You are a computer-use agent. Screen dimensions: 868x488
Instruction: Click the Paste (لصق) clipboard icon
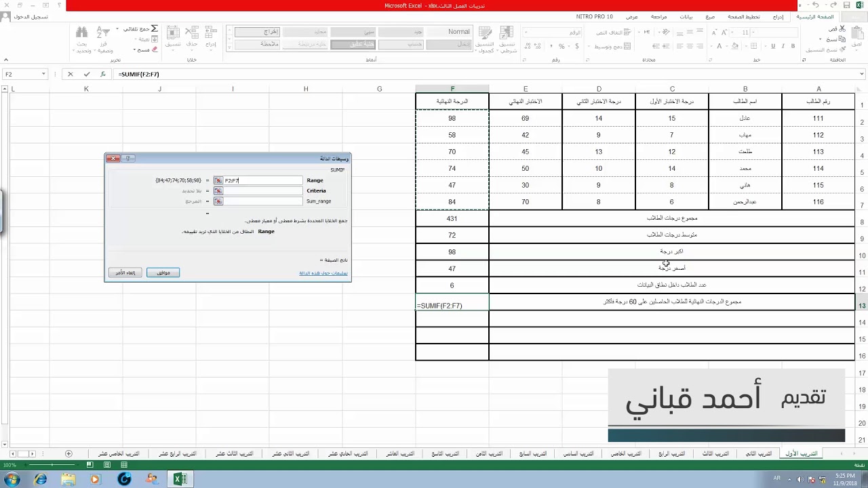click(x=857, y=33)
